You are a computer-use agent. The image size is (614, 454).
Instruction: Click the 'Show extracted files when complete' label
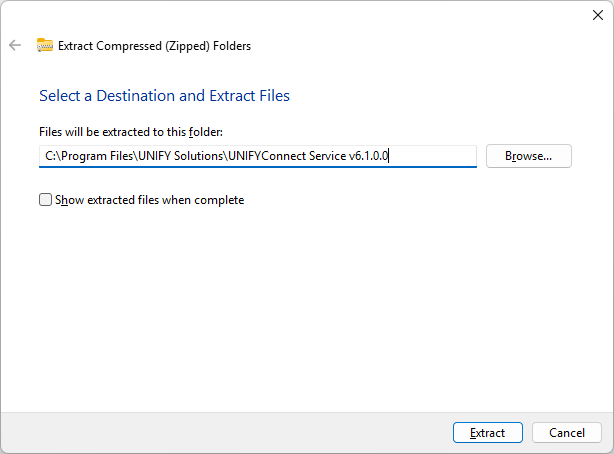point(150,200)
